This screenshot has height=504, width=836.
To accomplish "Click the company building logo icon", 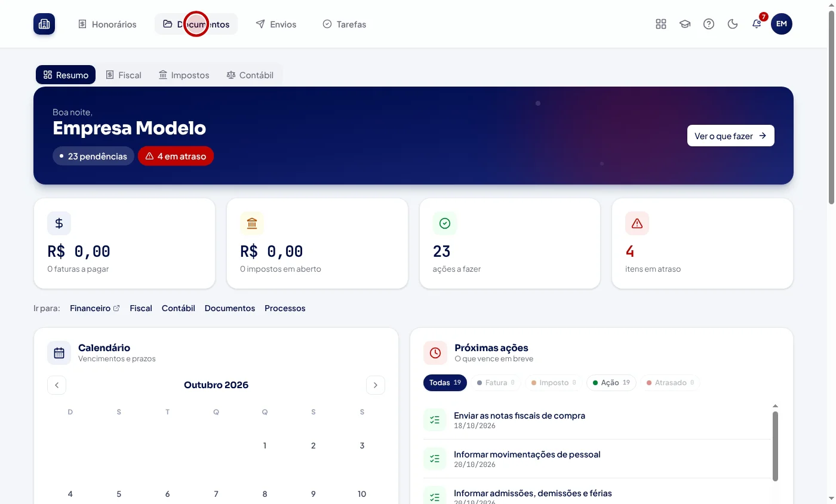I will tap(44, 24).
